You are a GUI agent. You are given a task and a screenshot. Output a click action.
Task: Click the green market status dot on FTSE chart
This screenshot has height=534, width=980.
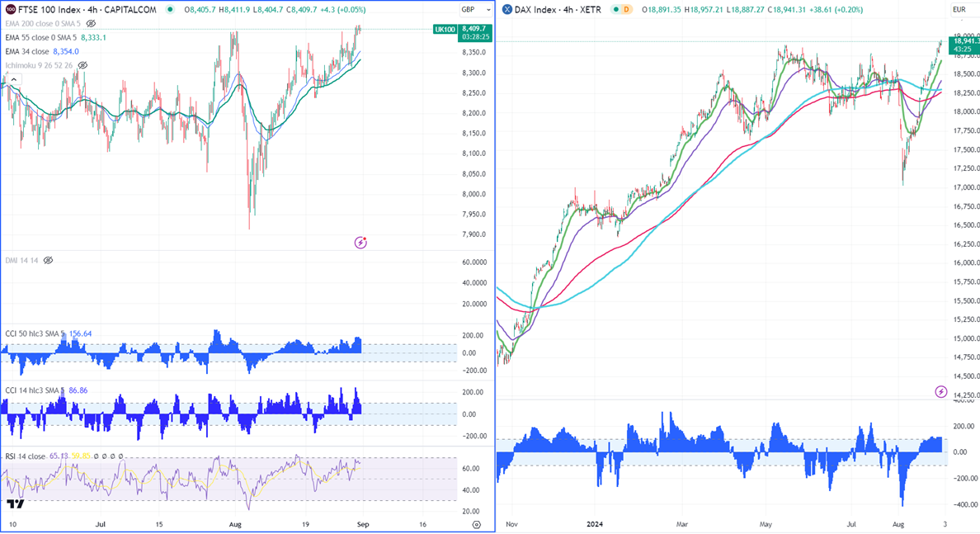point(170,9)
